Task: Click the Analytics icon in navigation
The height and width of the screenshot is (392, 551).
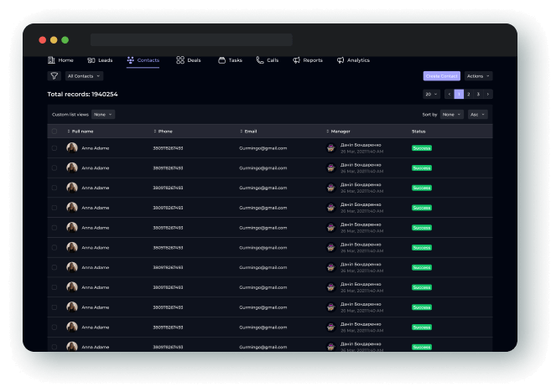Action: click(340, 60)
